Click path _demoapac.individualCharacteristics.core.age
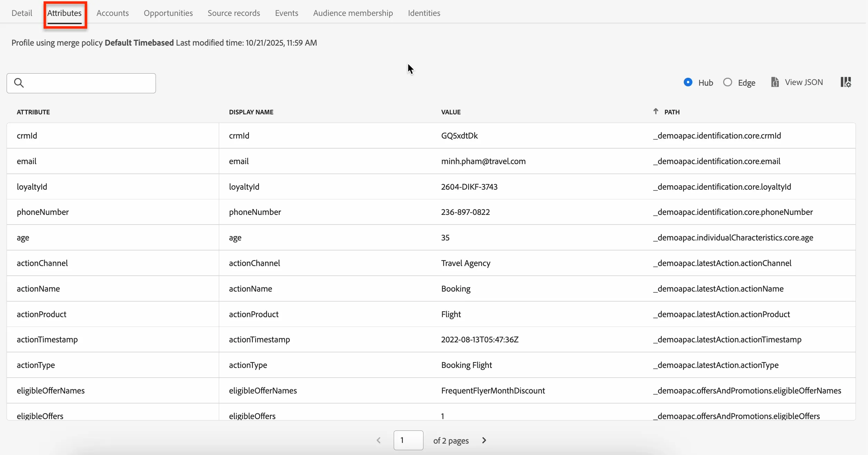The height and width of the screenshot is (455, 868). [x=733, y=238]
